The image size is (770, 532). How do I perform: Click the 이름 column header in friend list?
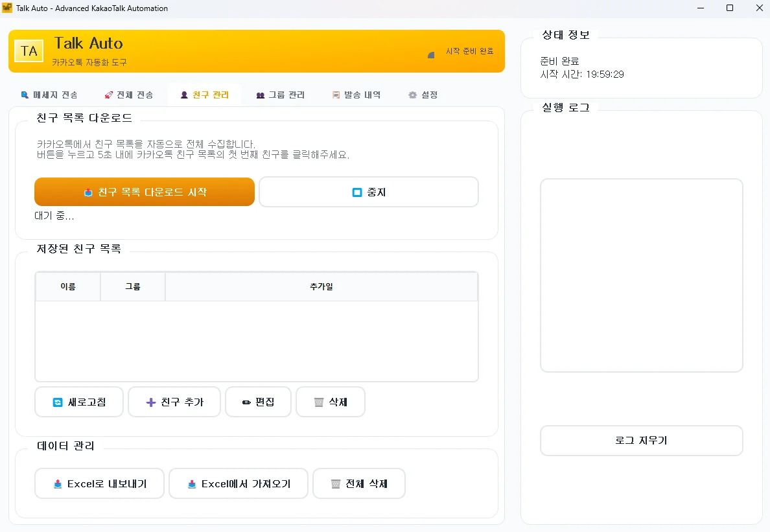click(67, 286)
